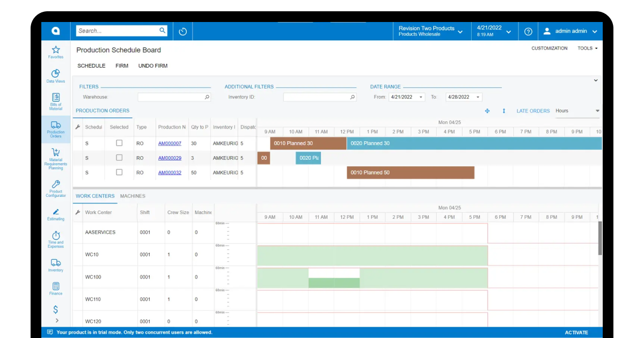This screenshot has height=338, width=644.
Task: Open the help question mark icon
Action: click(x=528, y=31)
